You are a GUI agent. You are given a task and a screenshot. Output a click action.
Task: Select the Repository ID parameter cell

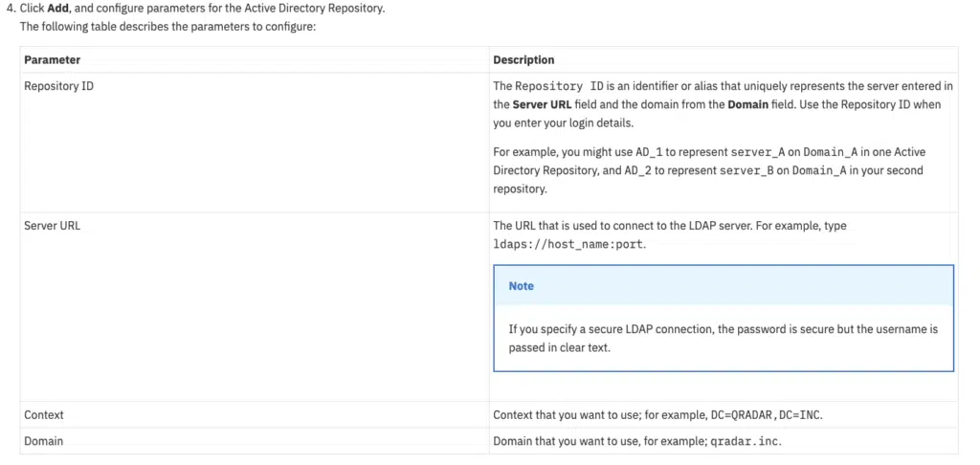click(58, 86)
